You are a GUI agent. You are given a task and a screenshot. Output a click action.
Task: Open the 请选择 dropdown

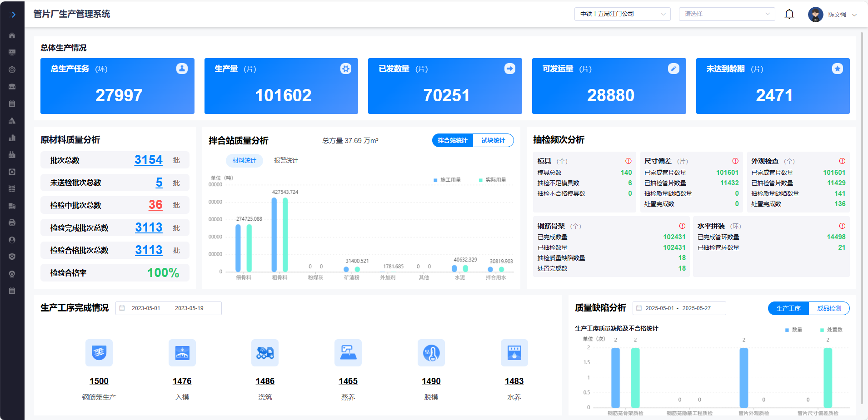coord(727,14)
